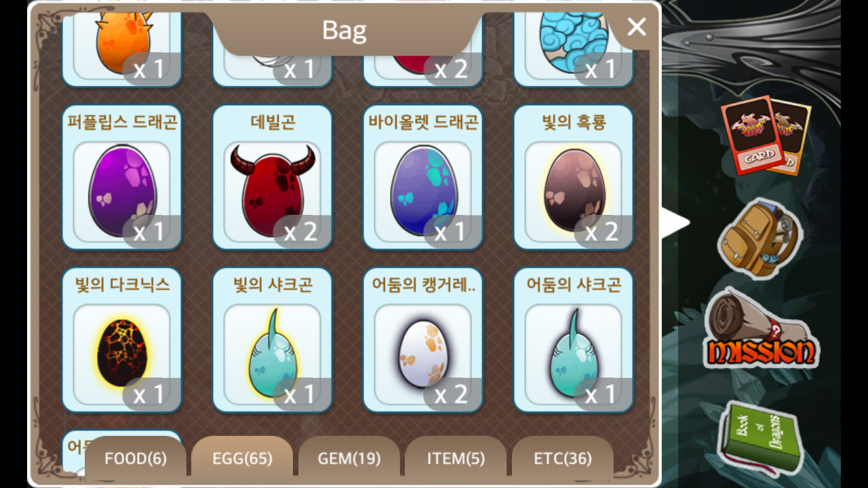Choose the 어둠의 샤크곤 teal egg
The width and height of the screenshot is (868, 488).
click(x=574, y=340)
